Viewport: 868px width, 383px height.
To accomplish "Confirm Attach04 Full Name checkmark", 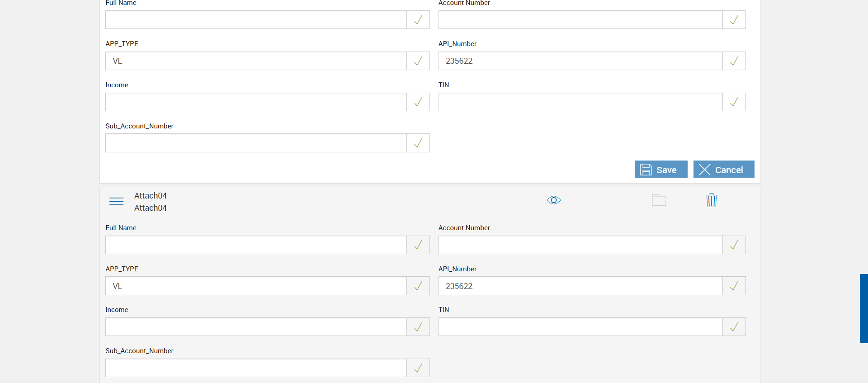I will coord(418,245).
